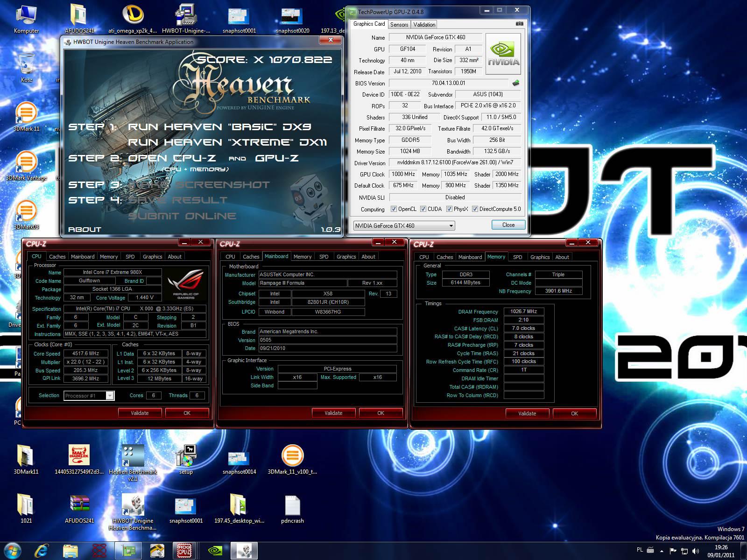Select the 3DMark Vantage desktop shortcut

(x=26, y=166)
